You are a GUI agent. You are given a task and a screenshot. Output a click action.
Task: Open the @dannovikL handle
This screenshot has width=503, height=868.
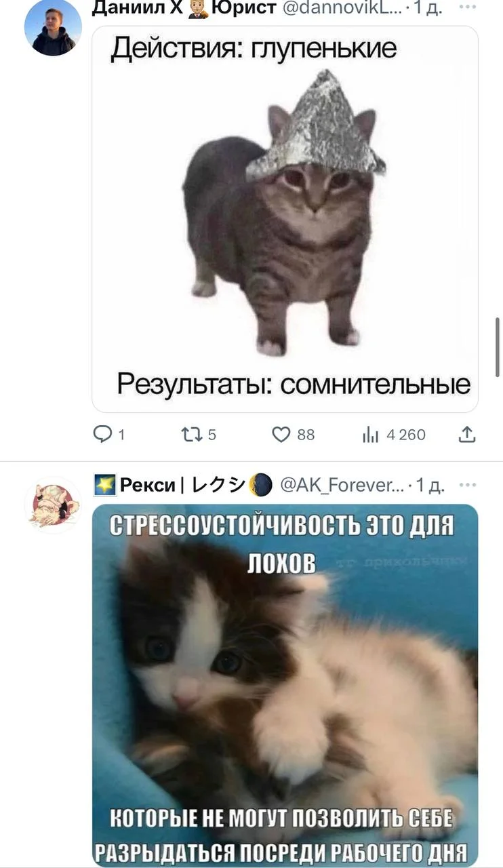(342, 7)
